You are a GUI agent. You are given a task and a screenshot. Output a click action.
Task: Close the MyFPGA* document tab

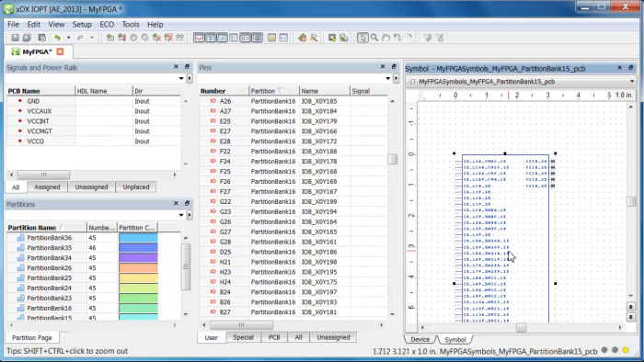(x=60, y=51)
